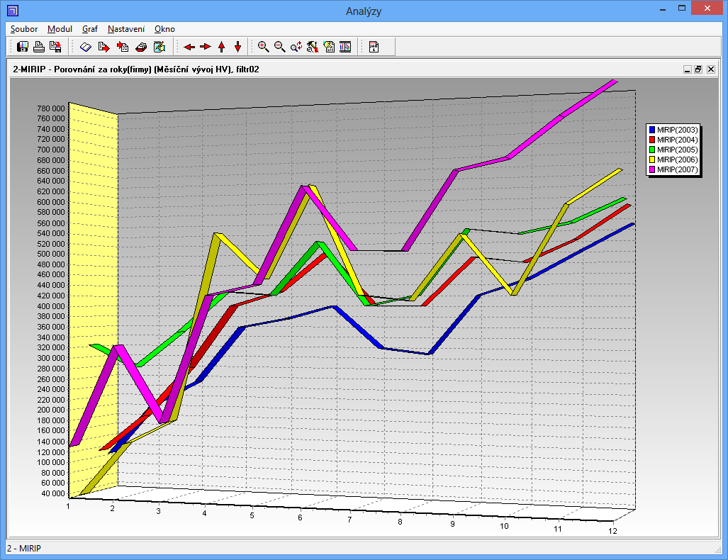This screenshot has width=728, height=560.
Task: Open the Modul menu
Action: pos(60,29)
